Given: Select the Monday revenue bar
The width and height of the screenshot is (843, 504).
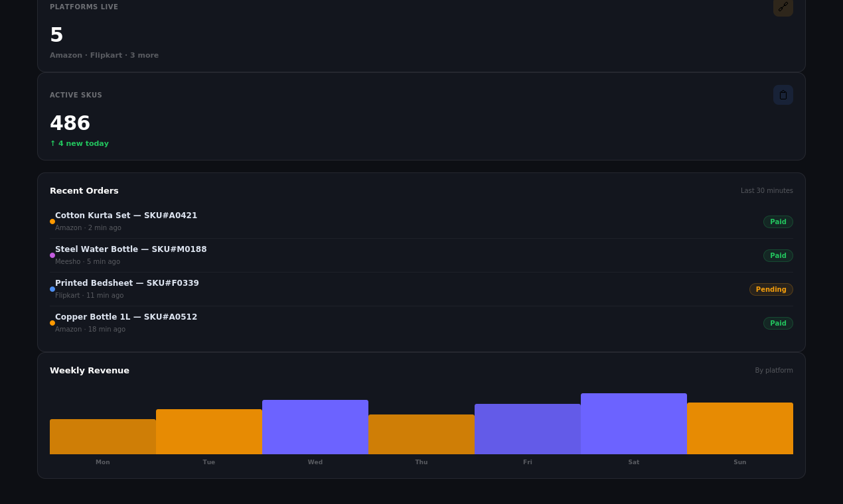Looking at the screenshot, I should pos(103,436).
